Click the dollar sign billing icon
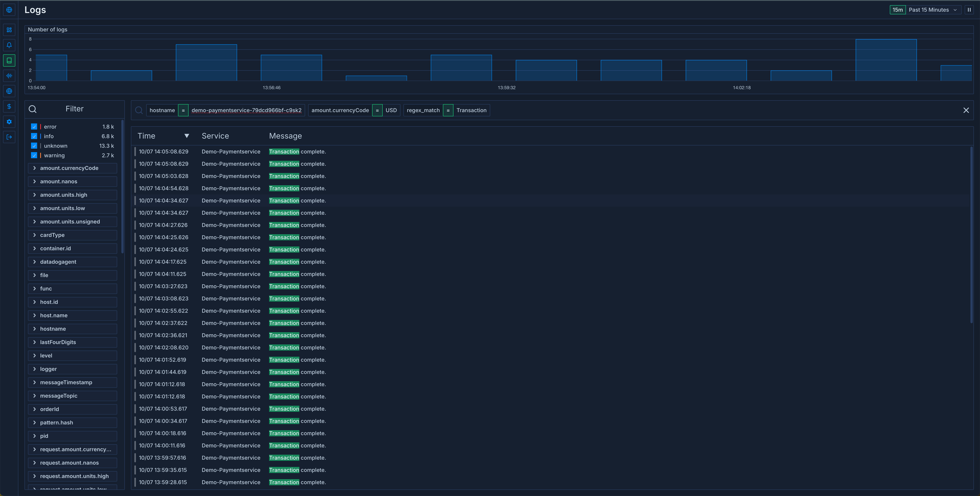Image resolution: width=980 pixels, height=496 pixels. click(x=9, y=107)
